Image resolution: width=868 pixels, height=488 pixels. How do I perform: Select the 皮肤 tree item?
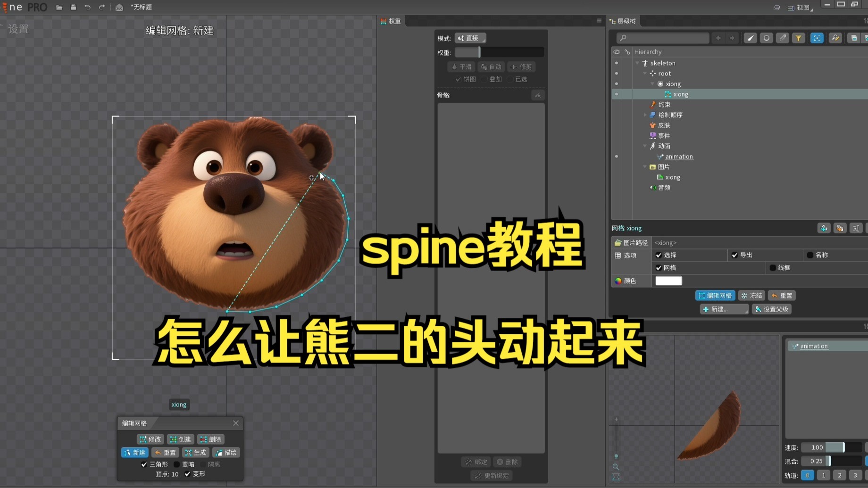664,125
